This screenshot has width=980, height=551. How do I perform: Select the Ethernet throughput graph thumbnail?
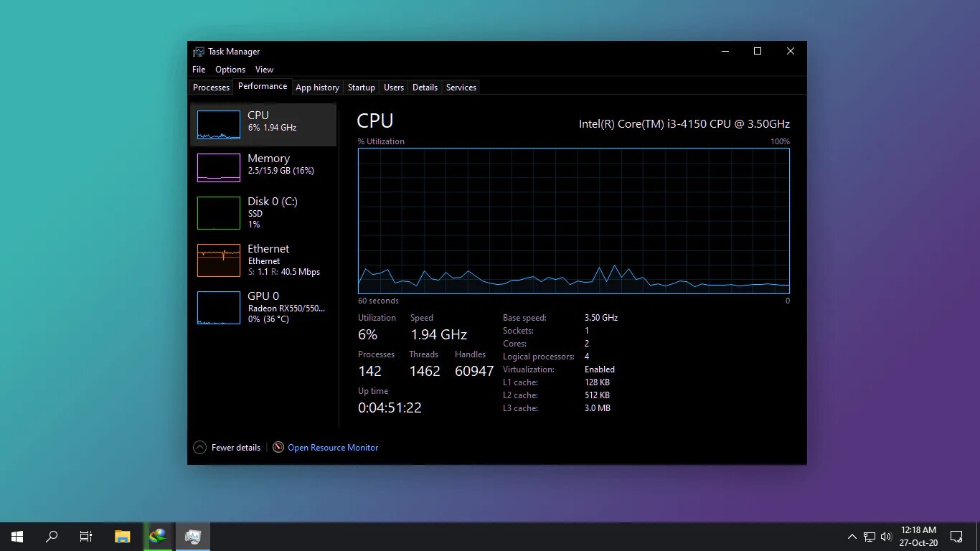tap(219, 260)
